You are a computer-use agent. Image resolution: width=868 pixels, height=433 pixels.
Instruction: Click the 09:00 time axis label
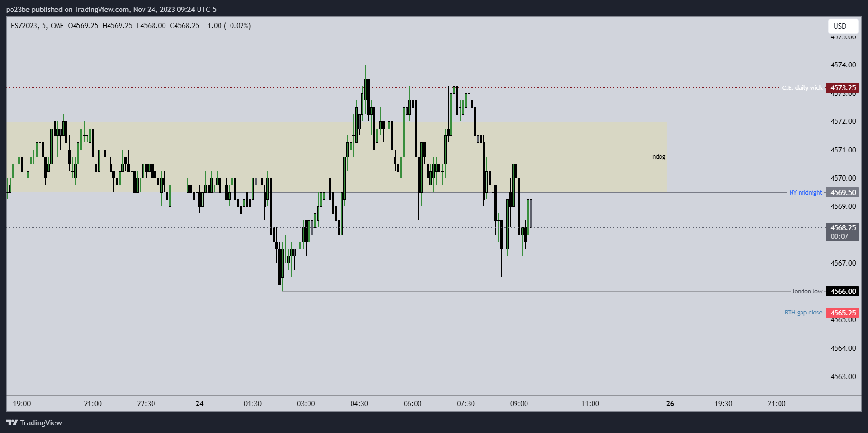[519, 404]
